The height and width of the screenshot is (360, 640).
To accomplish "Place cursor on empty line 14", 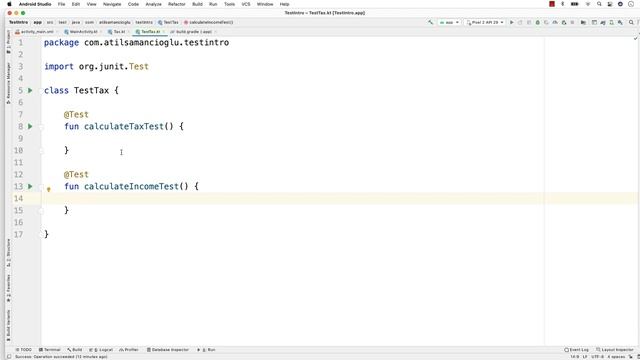I will (x=340, y=198).
